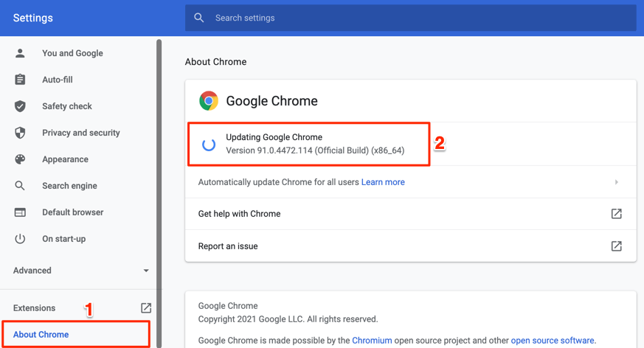Open the About Chrome page
Image resolution: width=644 pixels, height=348 pixels.
click(x=41, y=334)
